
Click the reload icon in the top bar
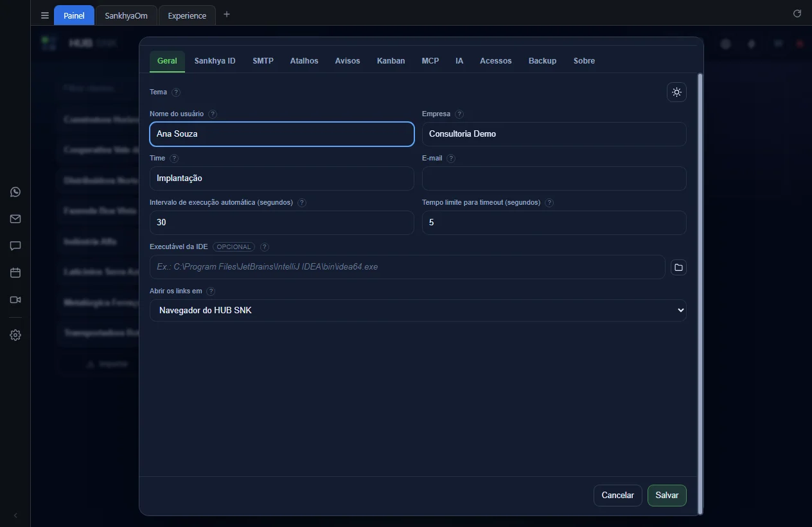[x=797, y=13]
